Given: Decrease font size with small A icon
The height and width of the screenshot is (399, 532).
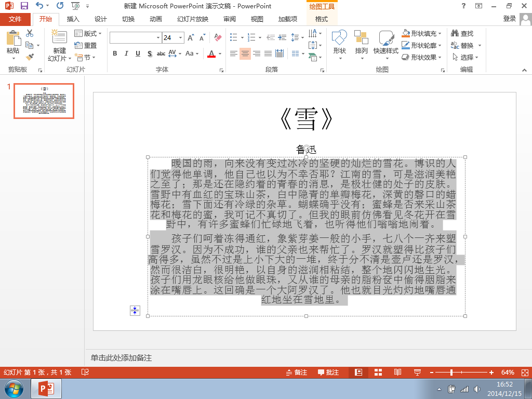Looking at the screenshot, I should click(203, 37).
